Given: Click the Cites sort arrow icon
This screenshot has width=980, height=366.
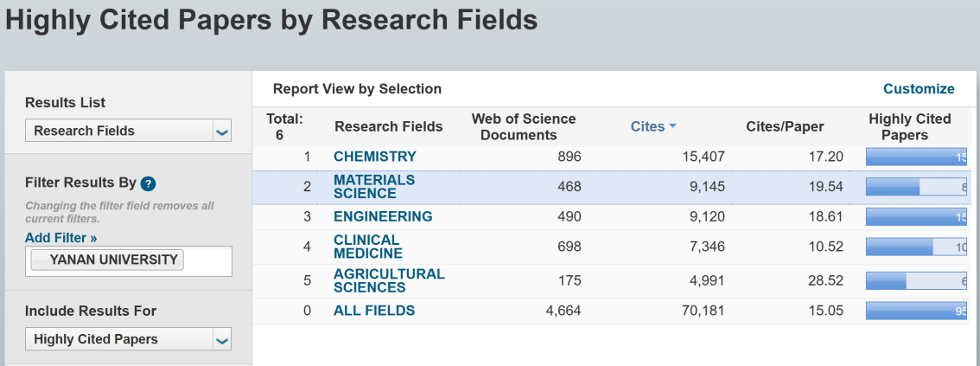Looking at the screenshot, I should coord(672,127).
